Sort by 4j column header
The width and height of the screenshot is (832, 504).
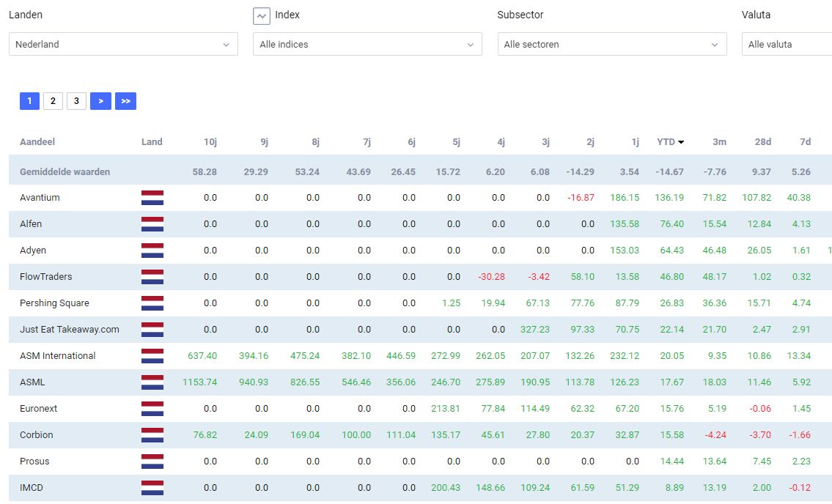coord(501,141)
